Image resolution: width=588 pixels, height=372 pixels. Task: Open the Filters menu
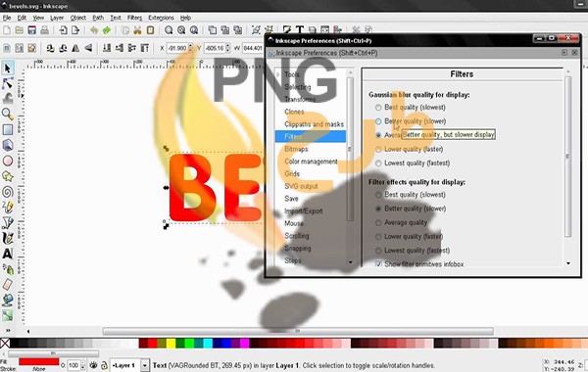(x=134, y=18)
